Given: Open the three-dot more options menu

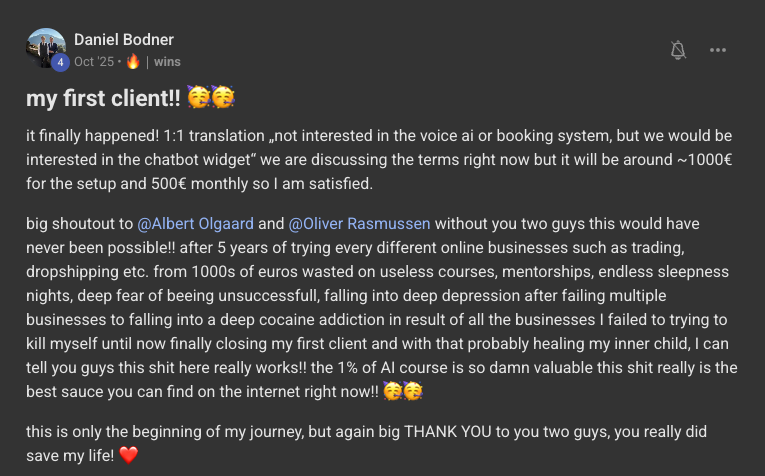Looking at the screenshot, I should 717,50.
